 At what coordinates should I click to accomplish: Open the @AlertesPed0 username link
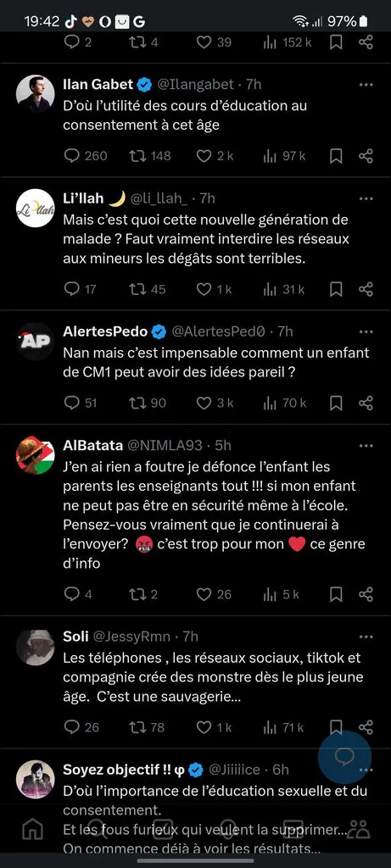coord(220,331)
